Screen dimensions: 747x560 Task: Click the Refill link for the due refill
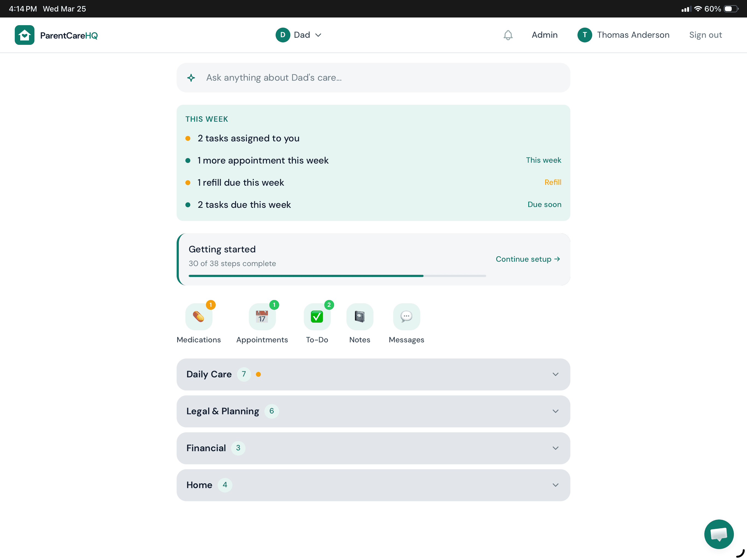(553, 182)
